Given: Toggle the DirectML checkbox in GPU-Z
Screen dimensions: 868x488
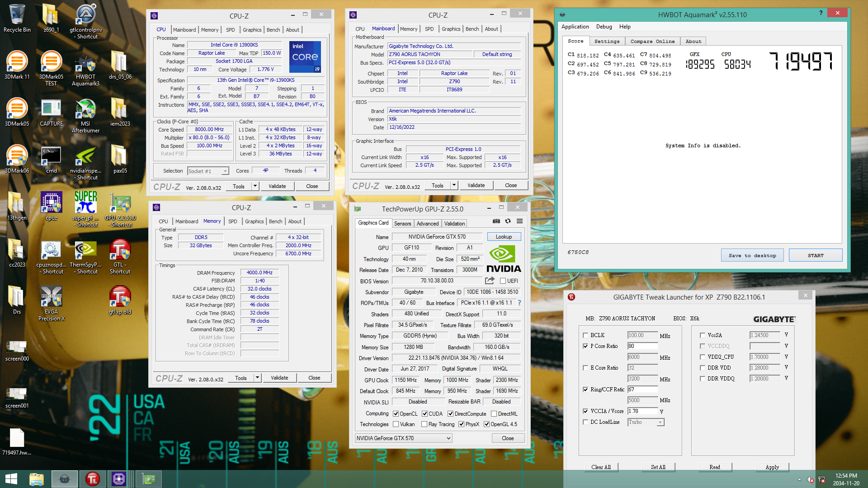Looking at the screenshot, I should (x=494, y=414).
